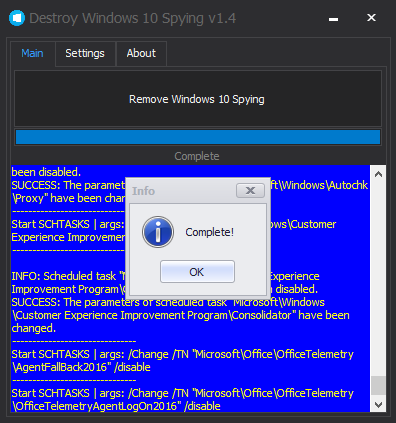The height and width of the screenshot is (423, 396).
Task: Click the log scrollbar down arrow
Action: 378,405
